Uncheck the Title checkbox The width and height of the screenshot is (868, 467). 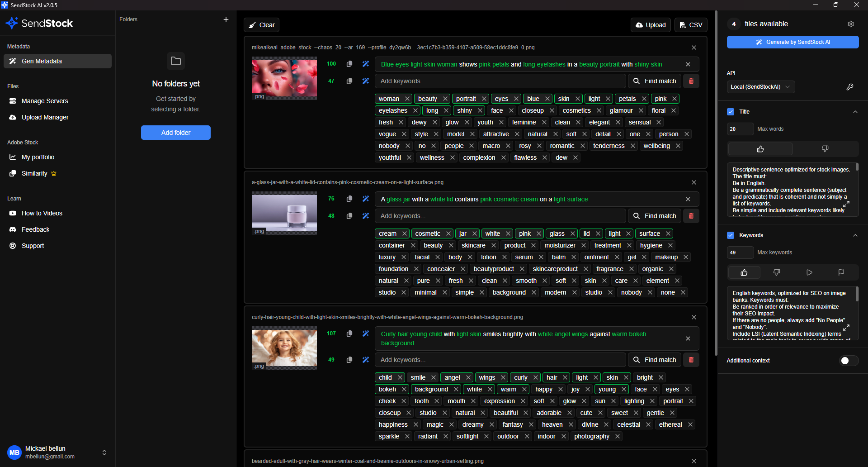point(731,112)
